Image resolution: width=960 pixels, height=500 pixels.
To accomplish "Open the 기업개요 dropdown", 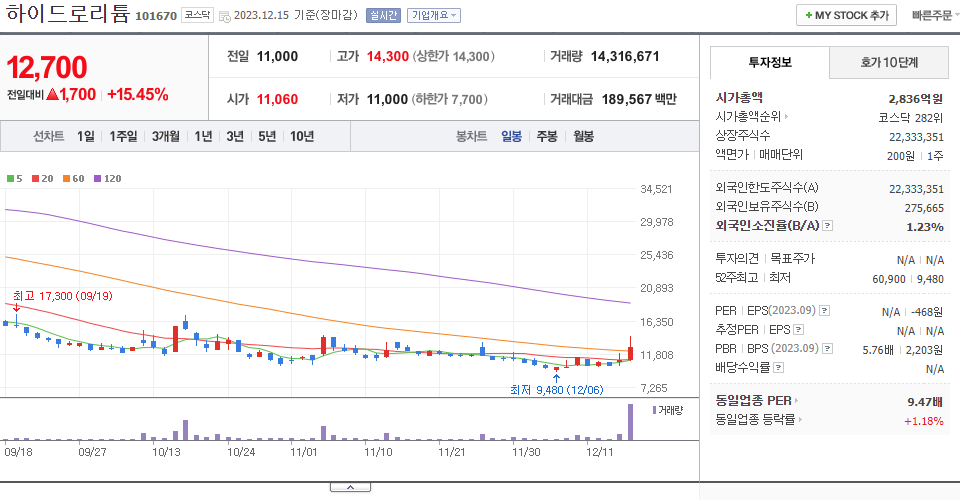I will coord(434,15).
